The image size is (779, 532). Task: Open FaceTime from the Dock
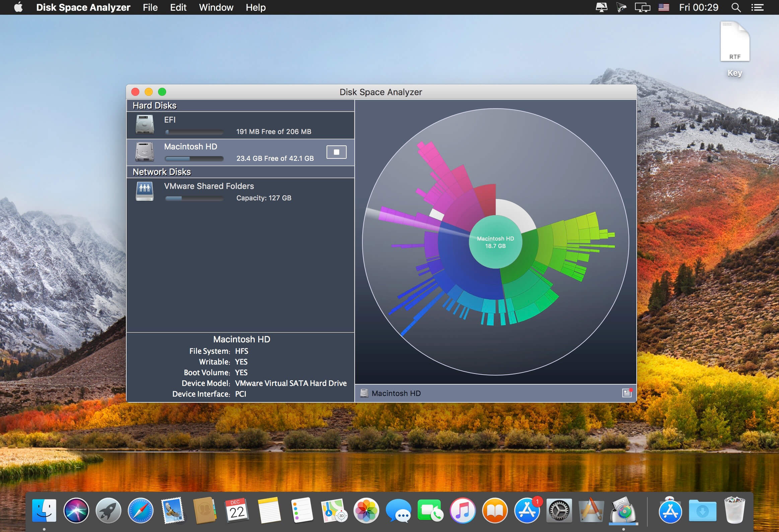[x=430, y=510]
